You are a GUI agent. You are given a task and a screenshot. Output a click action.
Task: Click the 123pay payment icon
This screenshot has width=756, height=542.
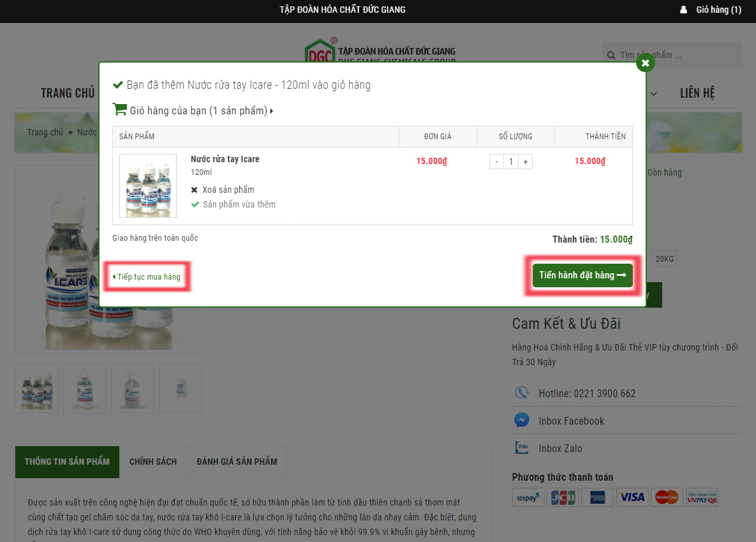(528, 497)
